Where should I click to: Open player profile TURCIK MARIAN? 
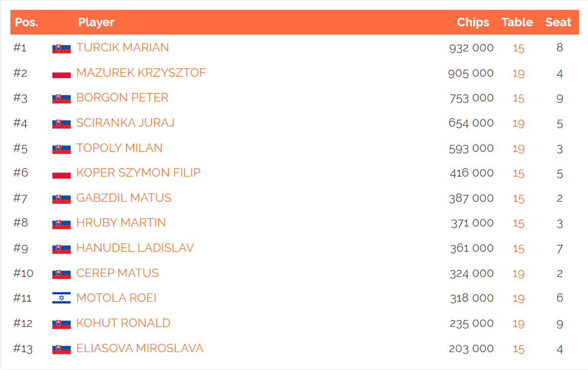click(x=123, y=47)
